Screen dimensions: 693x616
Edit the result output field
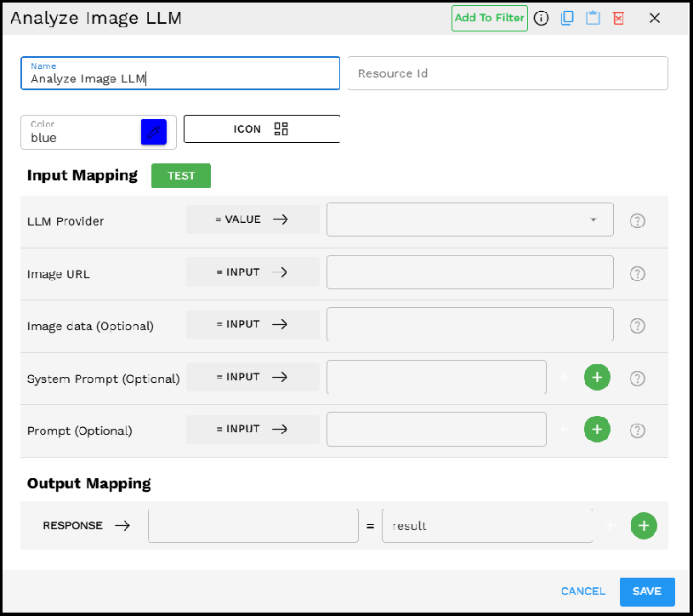487,526
